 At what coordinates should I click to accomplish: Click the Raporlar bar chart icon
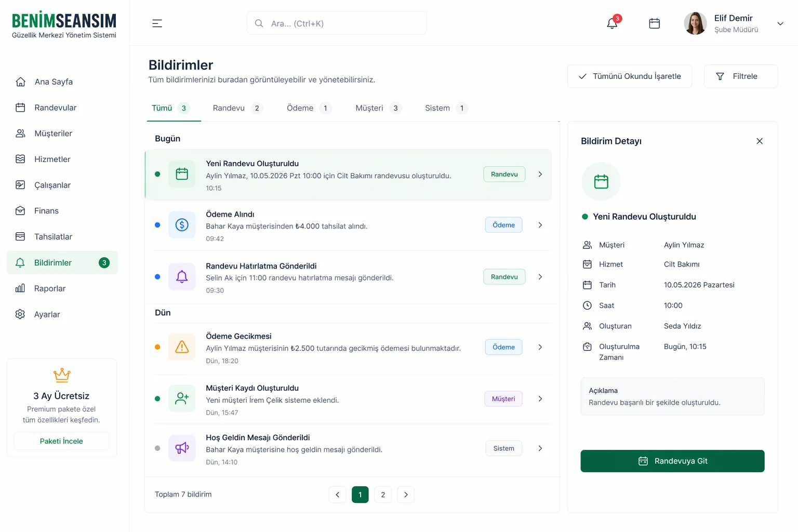coord(20,288)
